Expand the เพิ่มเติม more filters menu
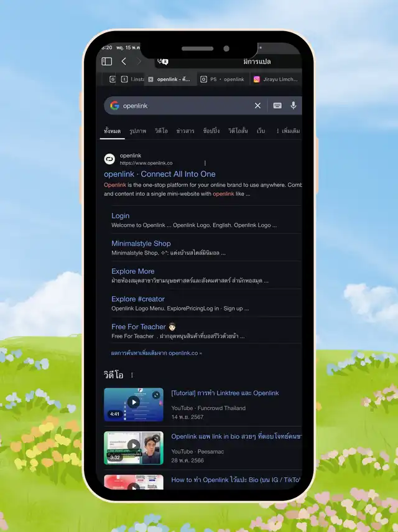Viewport: 398px width, 532px height. tap(287, 131)
